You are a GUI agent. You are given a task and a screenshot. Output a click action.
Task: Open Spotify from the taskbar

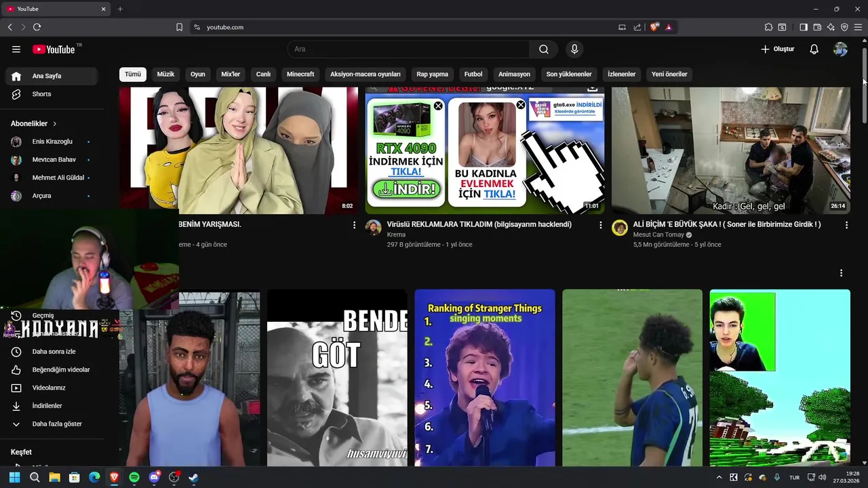134,477
